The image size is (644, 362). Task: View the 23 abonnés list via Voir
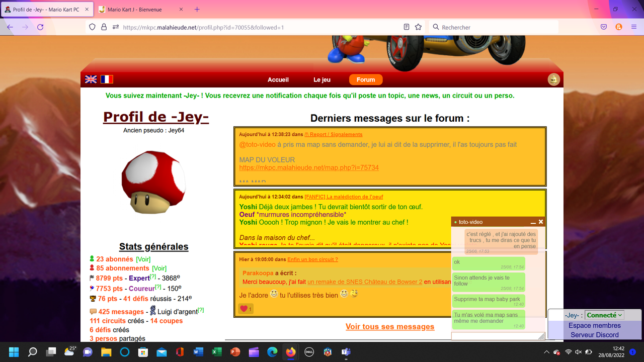[x=143, y=259]
